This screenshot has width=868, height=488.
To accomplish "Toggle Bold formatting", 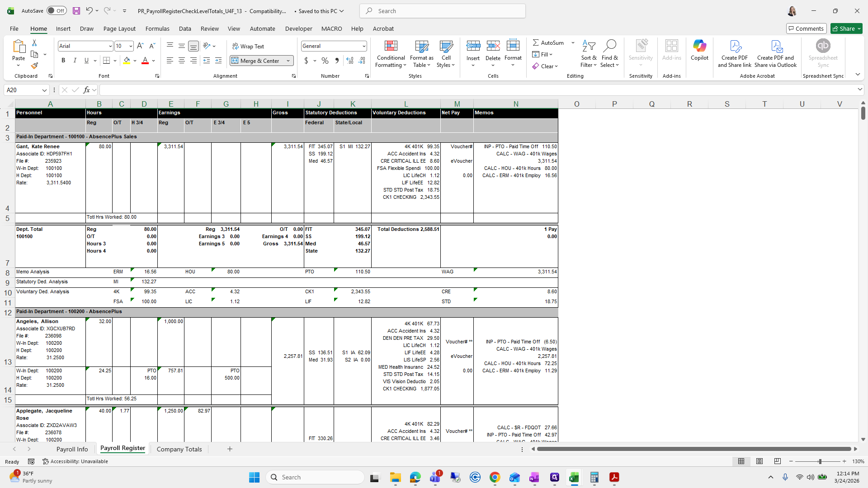I will (63, 61).
